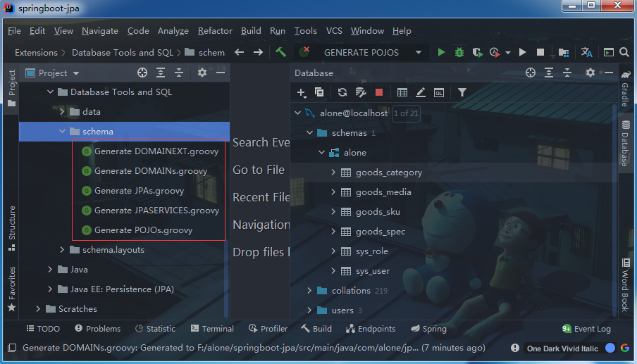Open the Project Structure icon

[564, 52]
